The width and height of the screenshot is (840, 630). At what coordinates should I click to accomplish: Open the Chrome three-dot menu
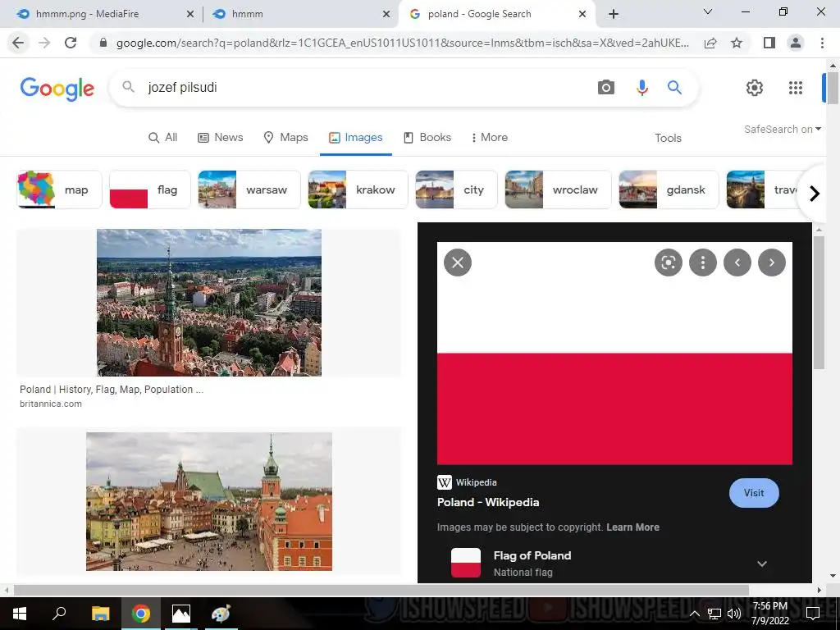(822, 43)
